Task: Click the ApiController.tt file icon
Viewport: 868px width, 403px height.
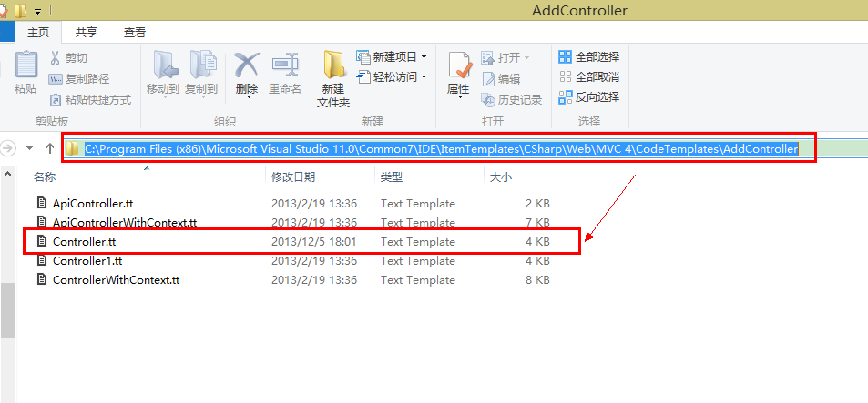Action: pyautogui.click(x=42, y=203)
